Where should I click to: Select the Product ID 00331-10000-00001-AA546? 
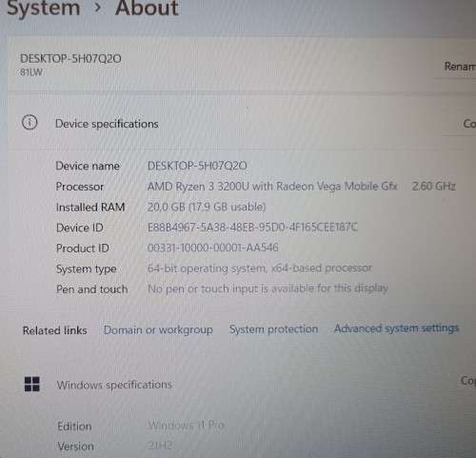[x=213, y=248]
